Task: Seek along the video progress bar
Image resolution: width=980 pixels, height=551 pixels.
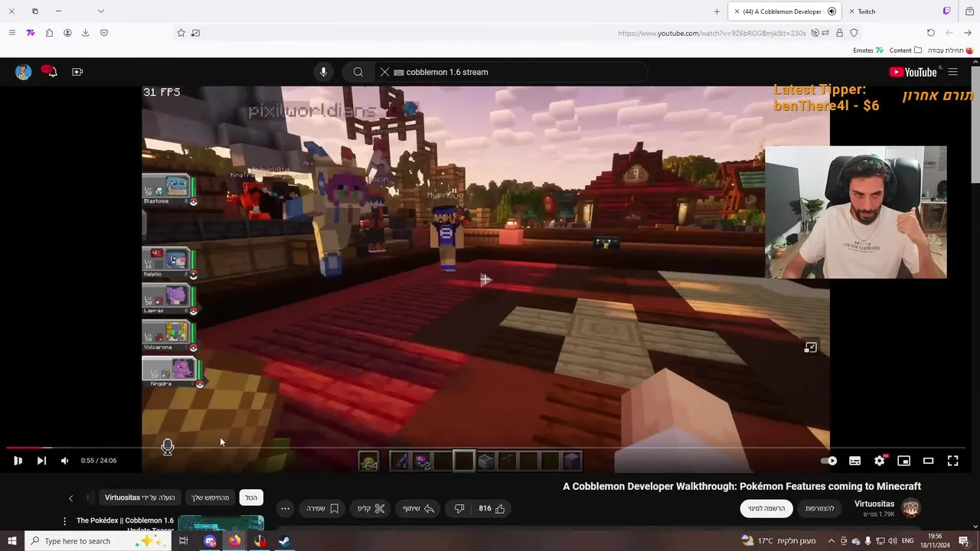Action: coord(484,448)
